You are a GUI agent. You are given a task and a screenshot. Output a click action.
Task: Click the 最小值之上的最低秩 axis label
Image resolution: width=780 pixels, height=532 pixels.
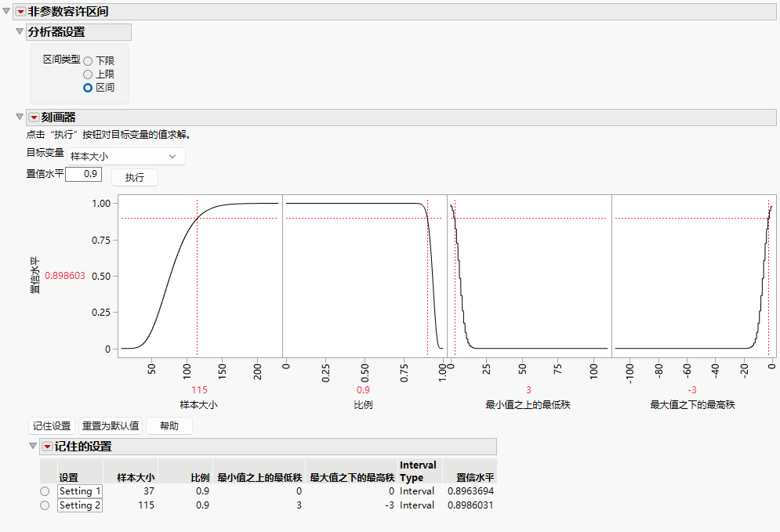click(x=528, y=405)
